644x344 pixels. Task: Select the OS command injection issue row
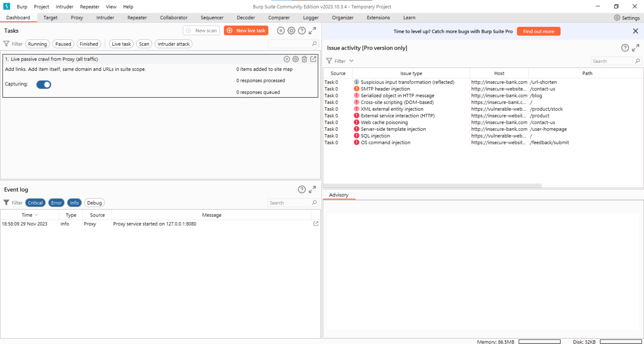pyautogui.click(x=483, y=142)
